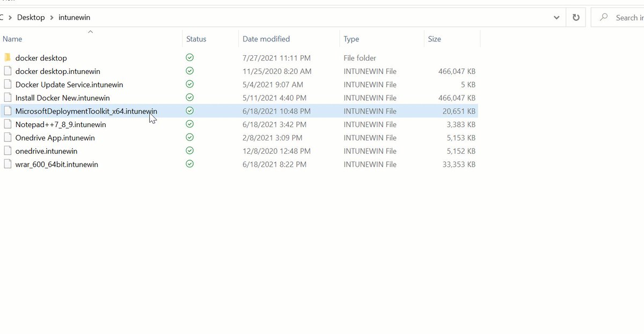This screenshot has width=644, height=334.
Task: Open the address bar history dropdown
Action: point(557,17)
